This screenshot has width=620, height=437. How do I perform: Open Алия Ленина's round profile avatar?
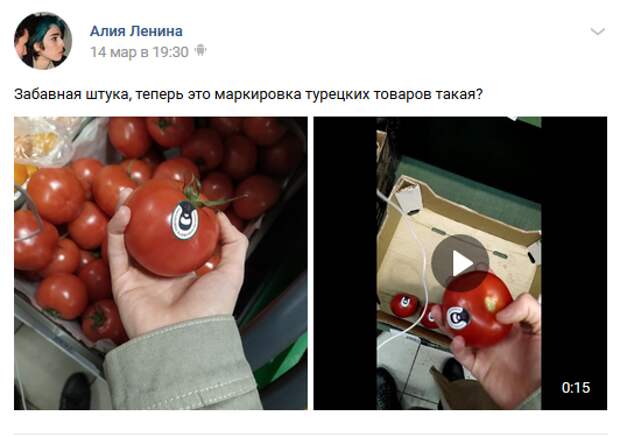pyautogui.click(x=43, y=41)
